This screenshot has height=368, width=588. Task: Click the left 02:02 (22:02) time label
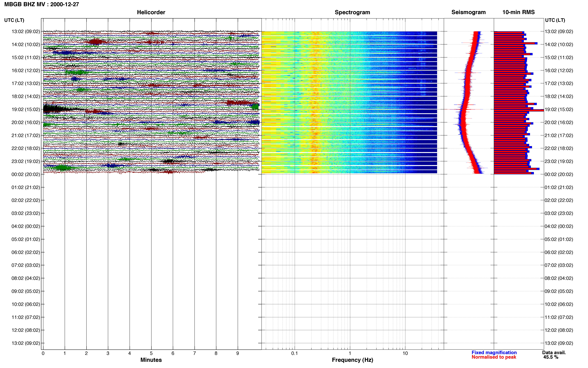26,200
